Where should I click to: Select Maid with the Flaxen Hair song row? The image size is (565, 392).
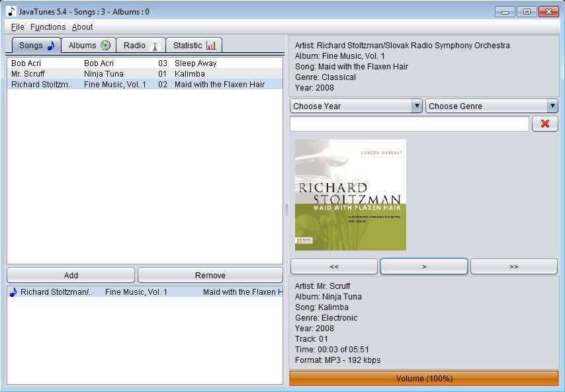pyautogui.click(x=145, y=84)
